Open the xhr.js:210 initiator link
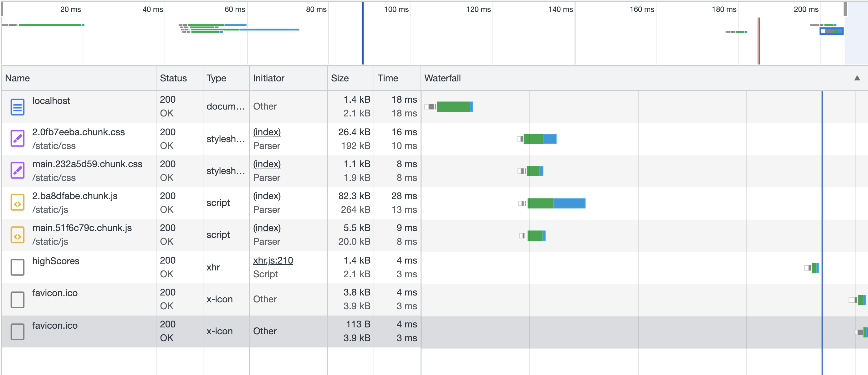Viewport: 868px width, 375px height. pos(273,260)
